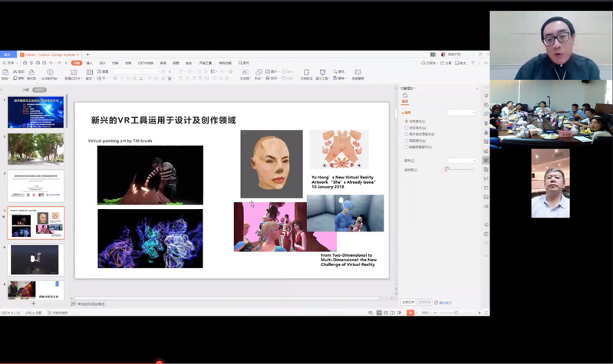
Task: Click the Save icon in quick toolbar
Action: pyautogui.click(x=25, y=63)
